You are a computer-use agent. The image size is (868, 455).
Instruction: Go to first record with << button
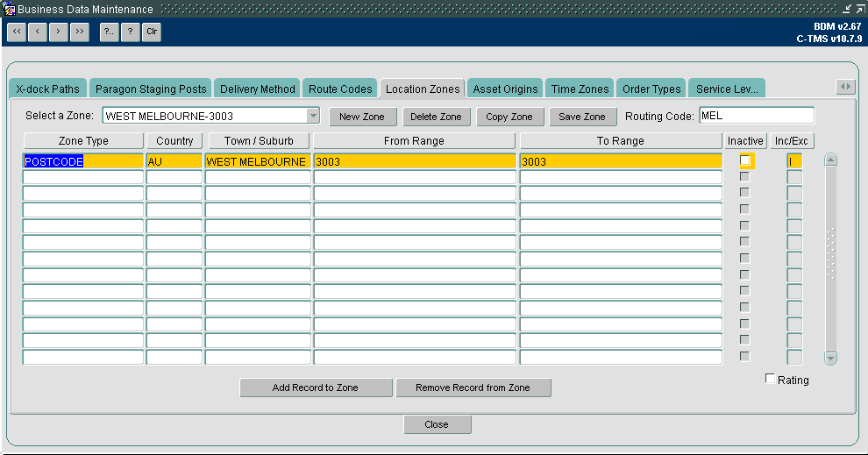pyautogui.click(x=18, y=32)
